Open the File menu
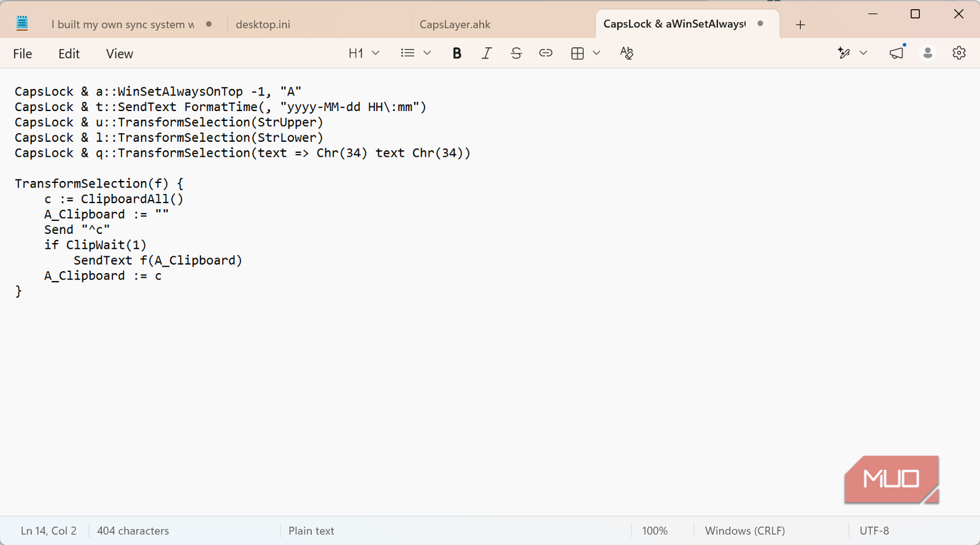This screenshot has width=980, height=545. click(x=22, y=54)
